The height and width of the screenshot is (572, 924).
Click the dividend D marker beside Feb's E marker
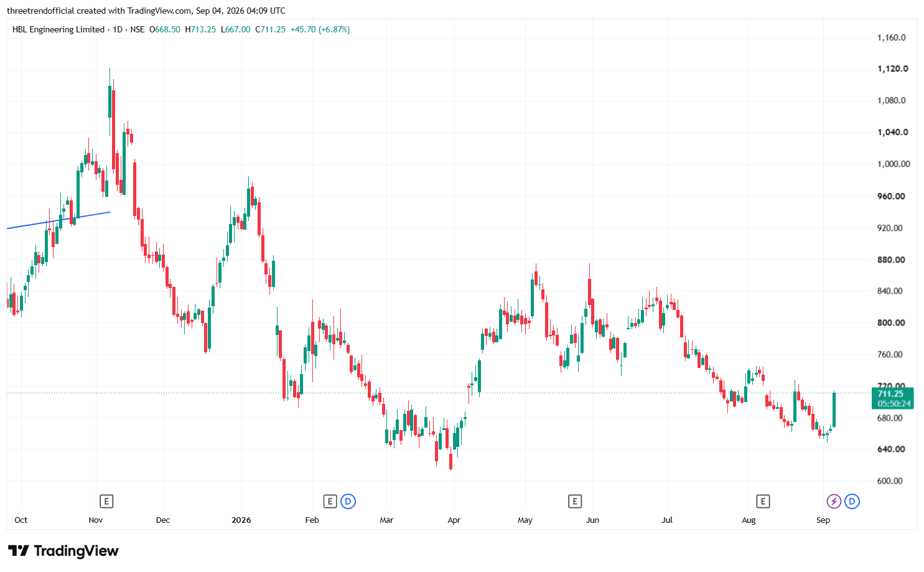coord(348,501)
